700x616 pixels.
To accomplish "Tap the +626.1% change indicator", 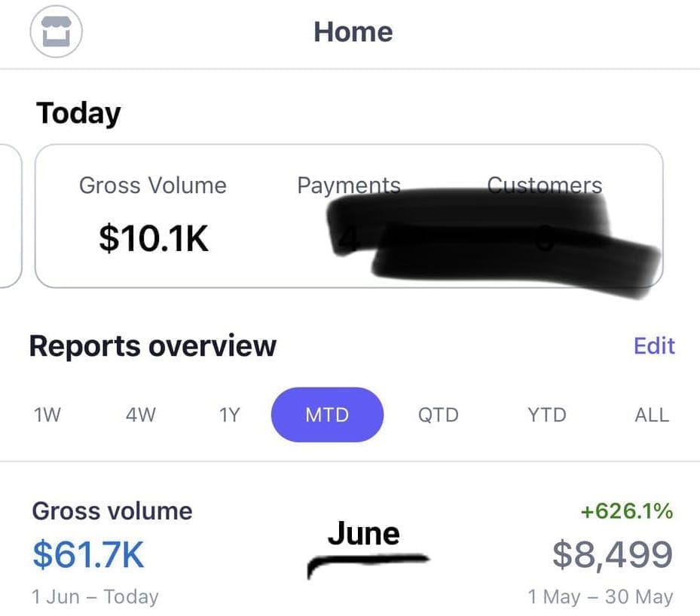I will (626, 512).
